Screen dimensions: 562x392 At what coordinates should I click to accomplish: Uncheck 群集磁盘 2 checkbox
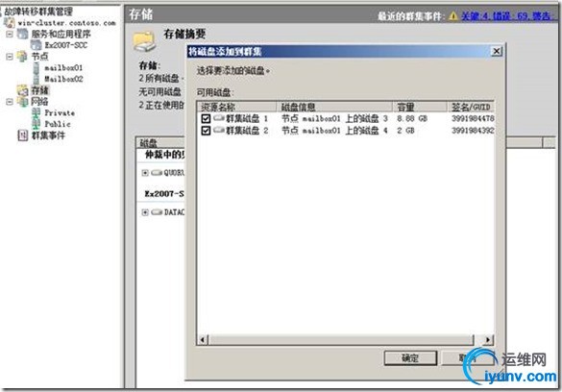coord(206,131)
